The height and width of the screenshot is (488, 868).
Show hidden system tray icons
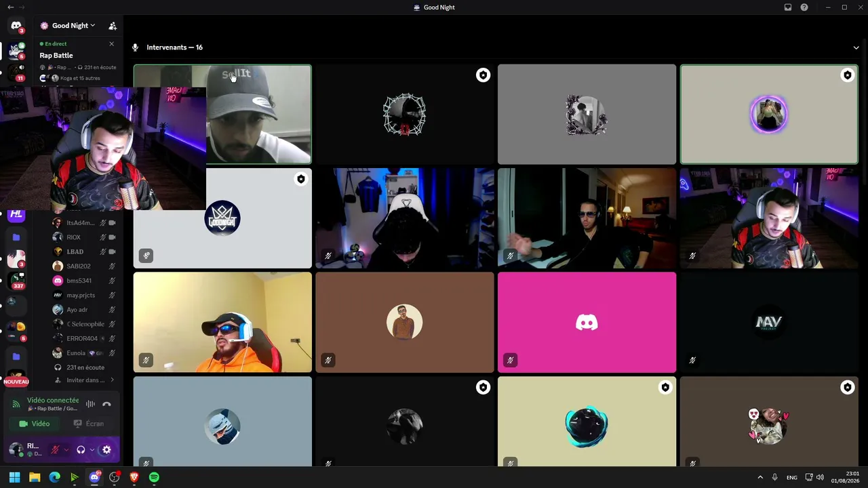coord(760,477)
